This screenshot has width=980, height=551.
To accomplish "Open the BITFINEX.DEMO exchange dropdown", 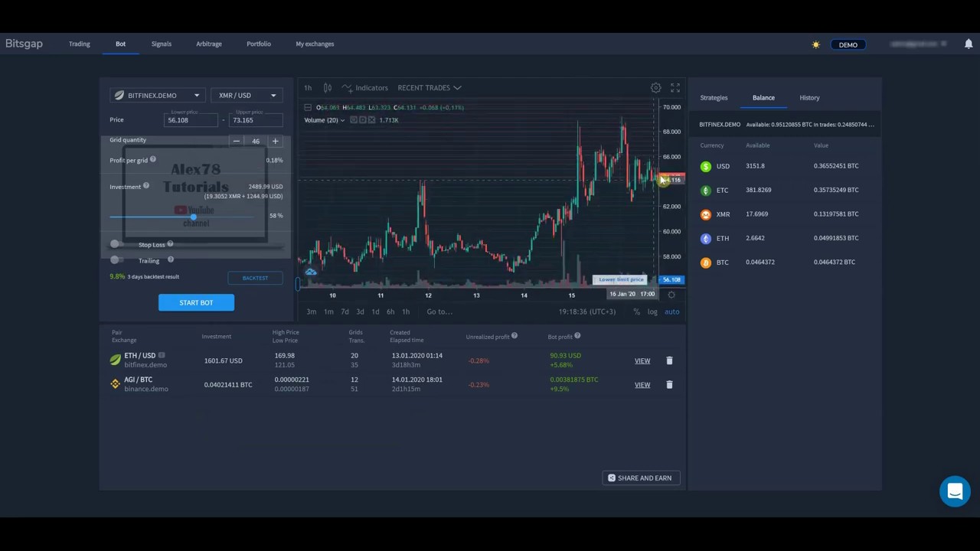I will pyautogui.click(x=157, y=96).
